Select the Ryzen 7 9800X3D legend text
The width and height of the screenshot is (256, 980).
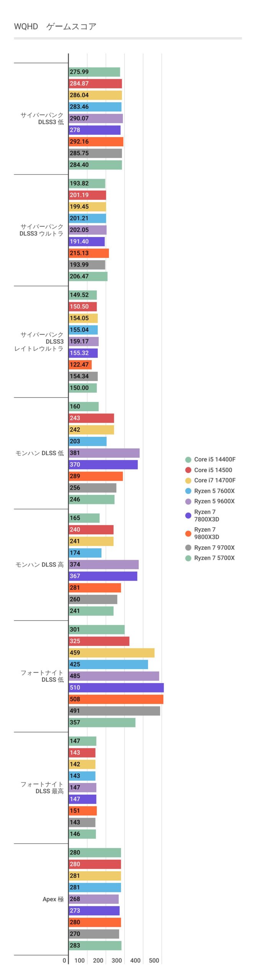click(207, 533)
